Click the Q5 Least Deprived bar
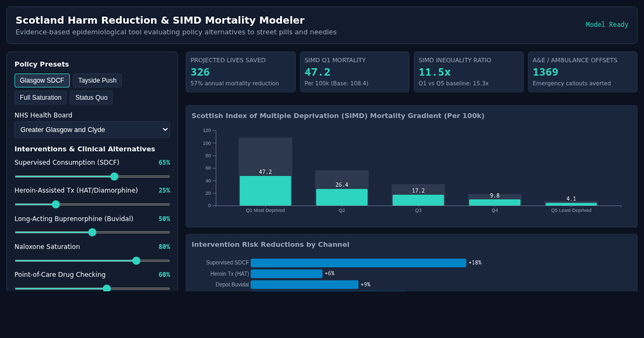This screenshot has height=338, width=644. click(x=571, y=204)
